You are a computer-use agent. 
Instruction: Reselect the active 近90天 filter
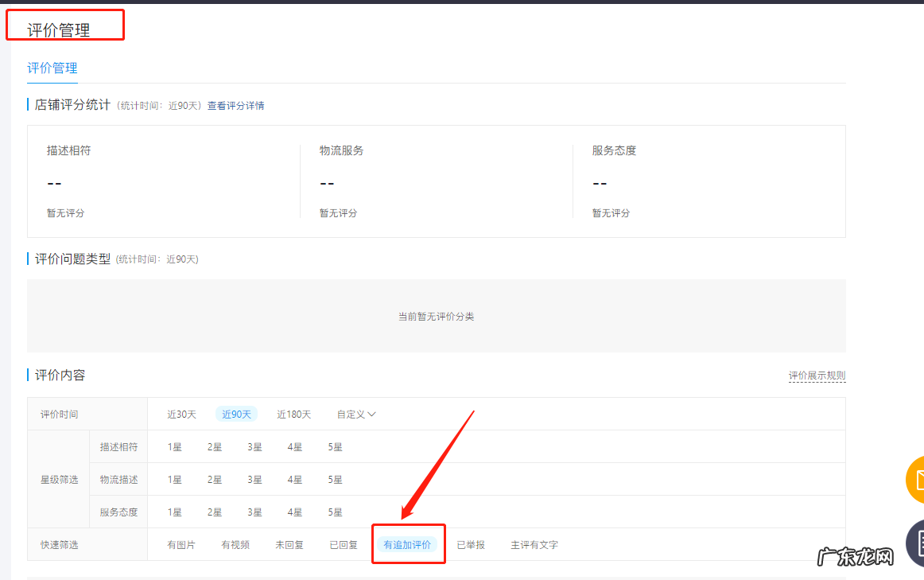(x=235, y=414)
